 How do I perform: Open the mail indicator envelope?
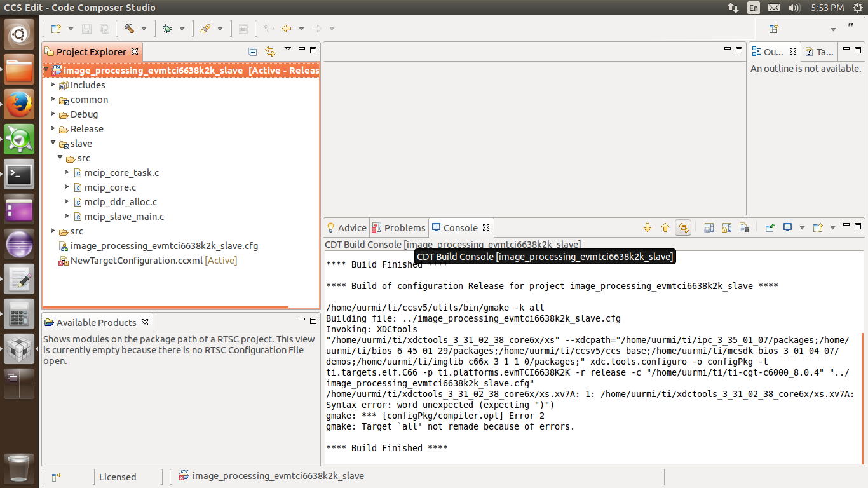click(x=773, y=8)
